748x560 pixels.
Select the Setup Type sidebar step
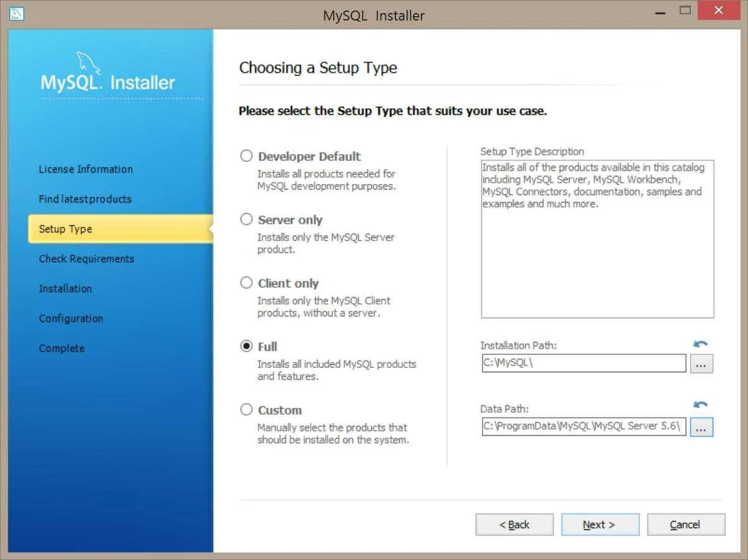pyautogui.click(x=120, y=229)
